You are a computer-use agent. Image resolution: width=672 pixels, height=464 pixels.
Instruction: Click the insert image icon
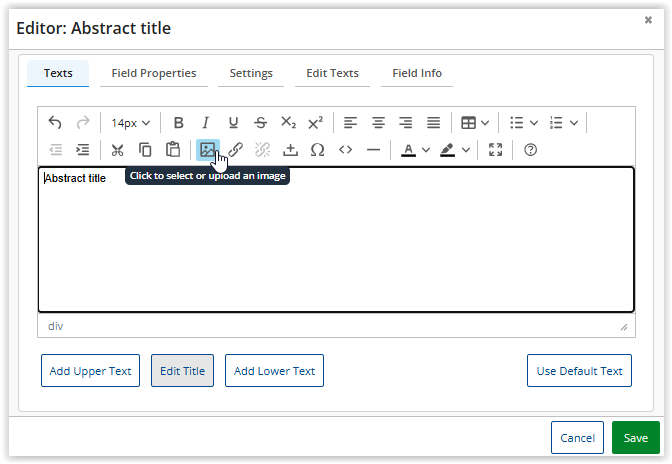[x=208, y=150]
